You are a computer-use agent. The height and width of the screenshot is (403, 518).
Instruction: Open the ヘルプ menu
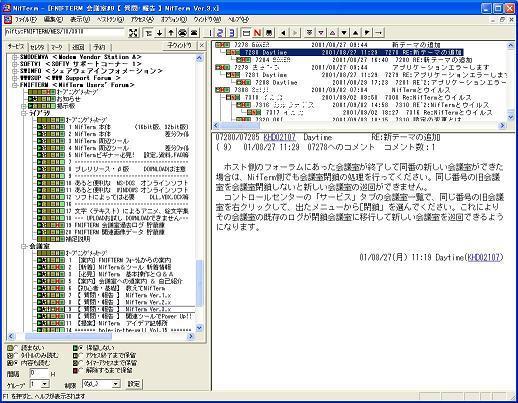tap(239, 19)
